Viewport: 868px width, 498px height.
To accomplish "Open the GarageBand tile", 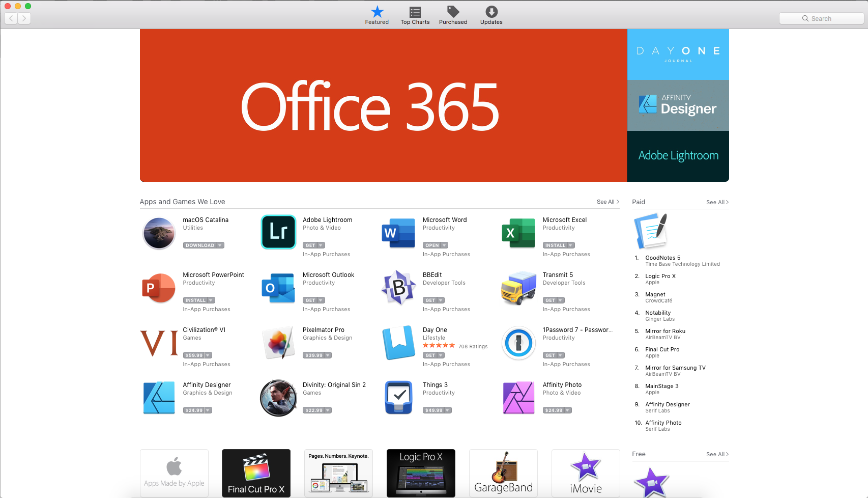I will click(x=503, y=473).
